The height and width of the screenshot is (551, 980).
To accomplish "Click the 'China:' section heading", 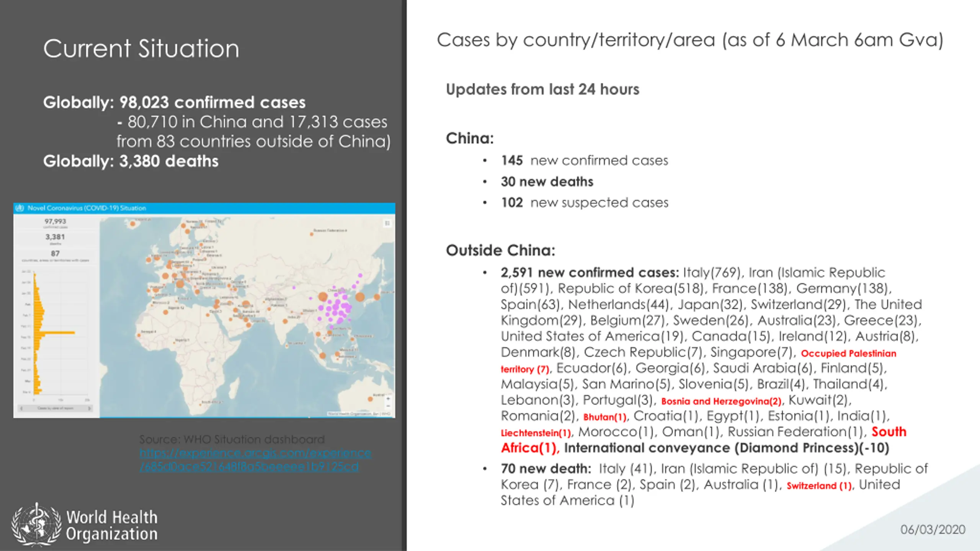I will coord(470,138).
